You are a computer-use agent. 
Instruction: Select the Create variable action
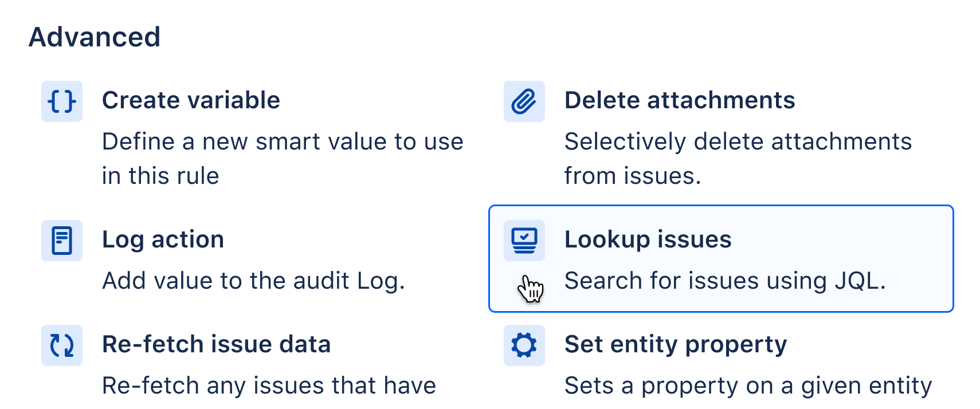coord(191,100)
